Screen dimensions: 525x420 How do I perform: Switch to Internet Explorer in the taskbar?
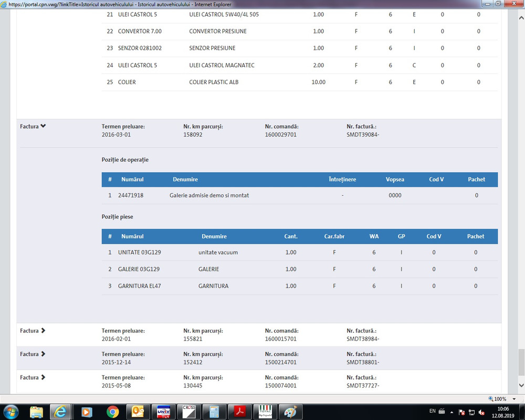pos(60,412)
